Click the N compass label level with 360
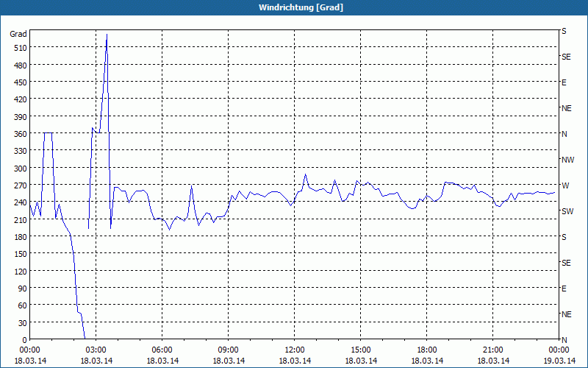This screenshot has height=368, width=588. tap(564, 134)
